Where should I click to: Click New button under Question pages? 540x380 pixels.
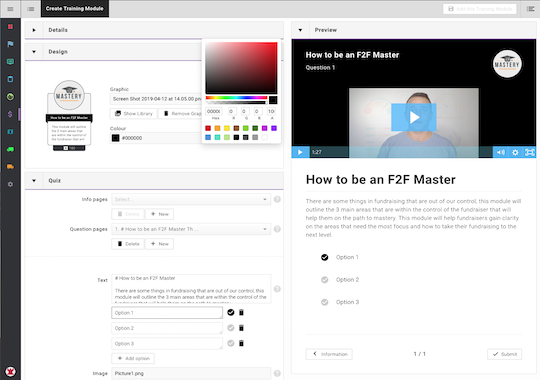point(159,244)
